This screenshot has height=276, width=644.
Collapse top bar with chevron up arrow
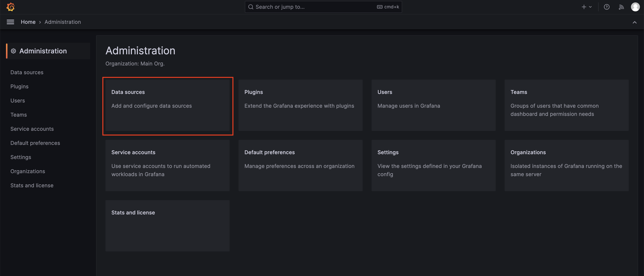[x=634, y=22]
